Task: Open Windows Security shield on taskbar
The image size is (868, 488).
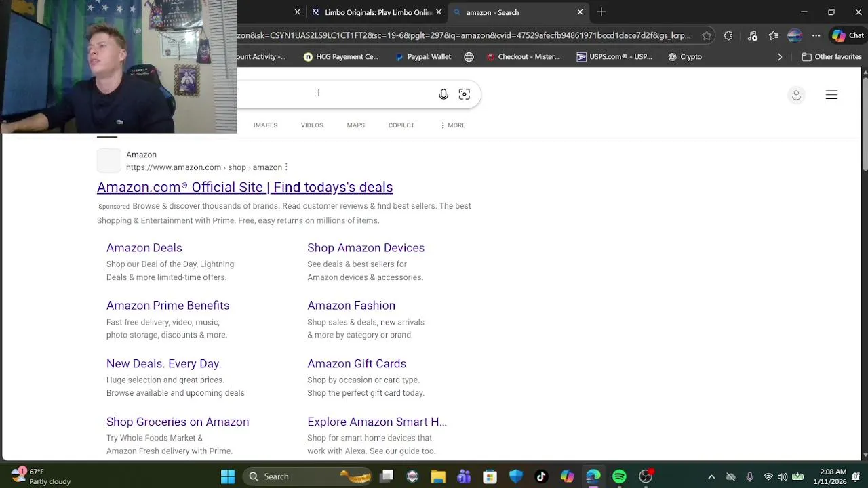Action: tap(516, 476)
